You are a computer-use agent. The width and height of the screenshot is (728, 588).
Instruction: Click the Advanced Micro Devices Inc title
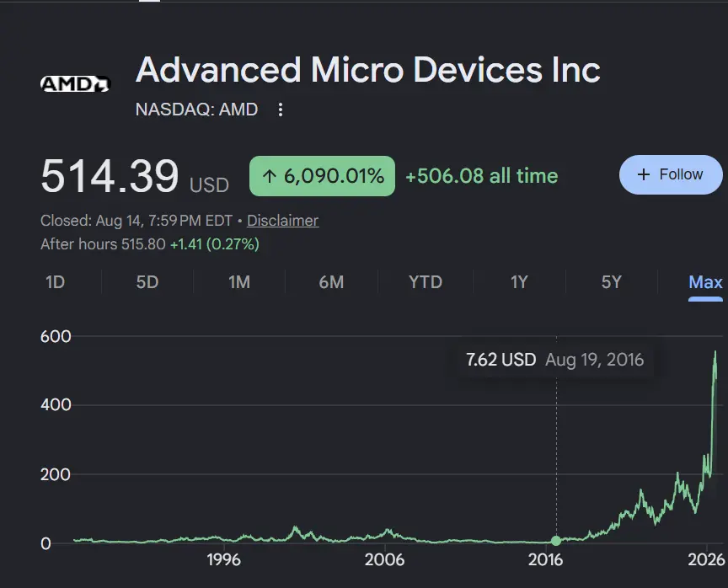pyautogui.click(x=367, y=70)
